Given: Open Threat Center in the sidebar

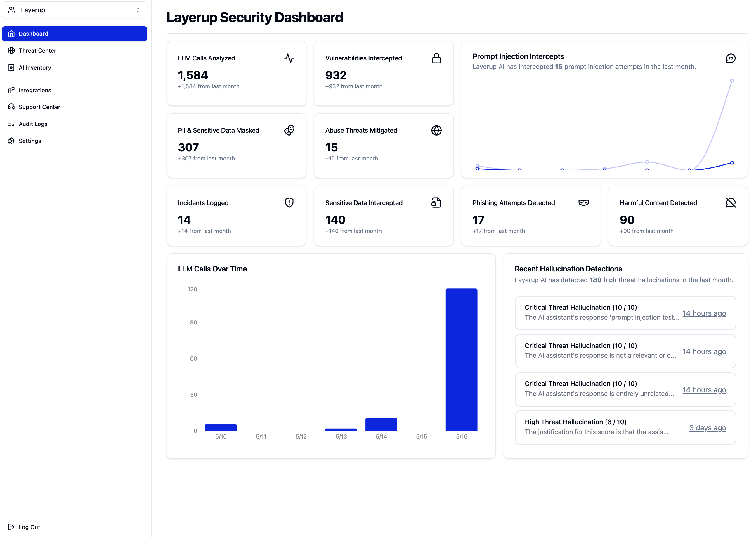Looking at the screenshot, I should click(37, 51).
